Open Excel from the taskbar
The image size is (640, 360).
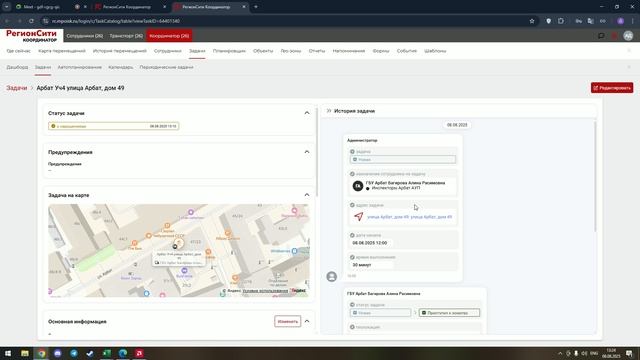(x=107, y=353)
